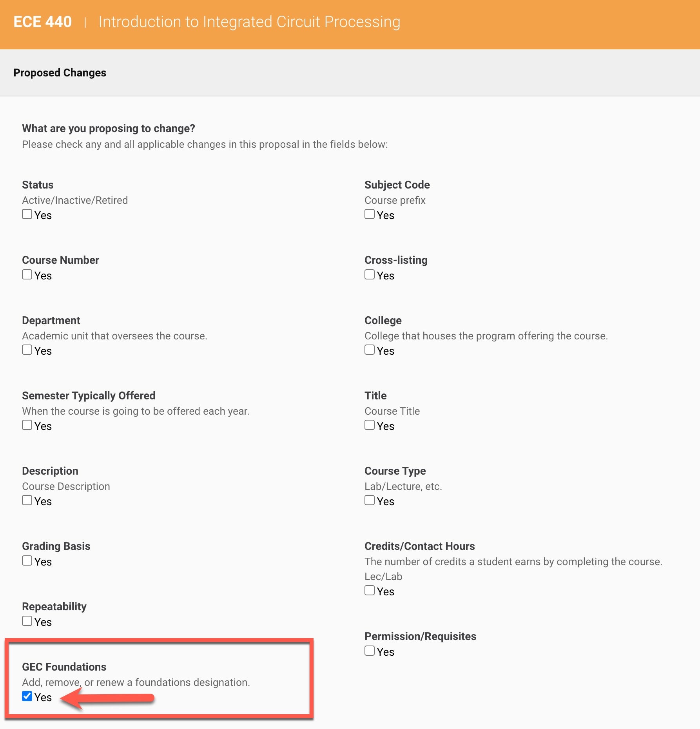Image resolution: width=700 pixels, height=729 pixels.
Task: Click 'College that houses the program' description
Action: point(486,336)
